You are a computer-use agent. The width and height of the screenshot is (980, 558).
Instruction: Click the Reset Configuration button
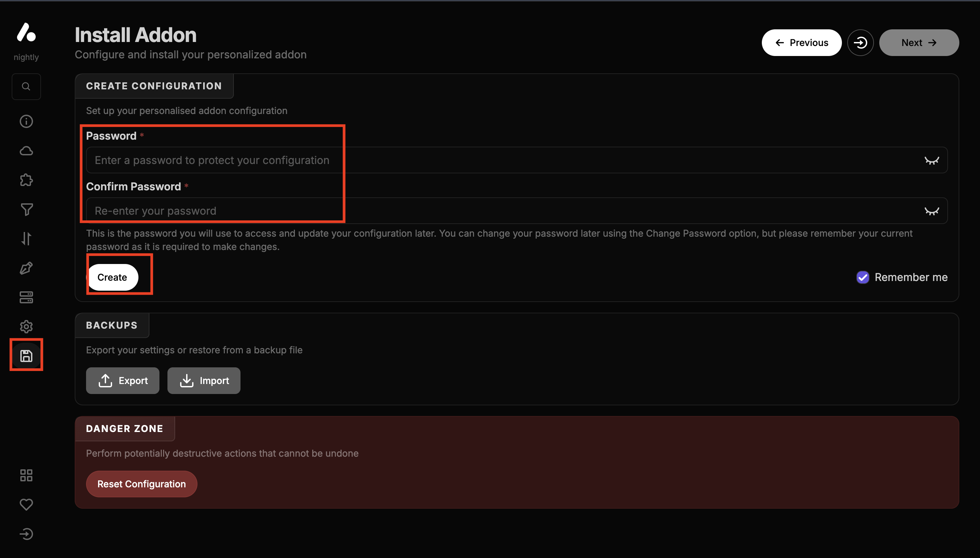(x=141, y=484)
